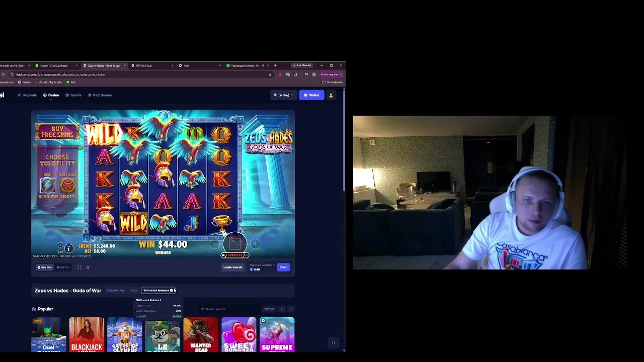The image size is (644, 362).
Task: Claim the available rakeback
Action: (283, 267)
